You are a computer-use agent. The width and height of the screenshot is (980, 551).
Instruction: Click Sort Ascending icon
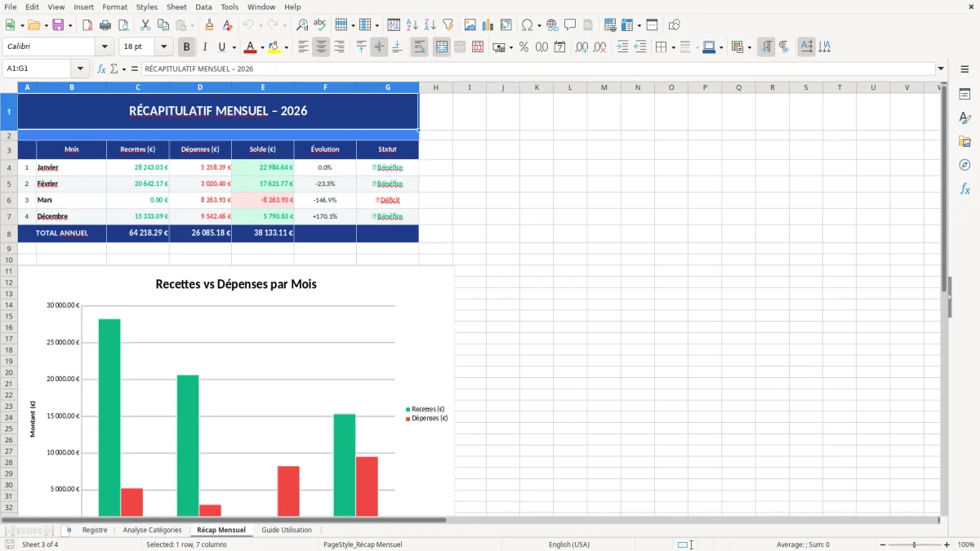[412, 25]
